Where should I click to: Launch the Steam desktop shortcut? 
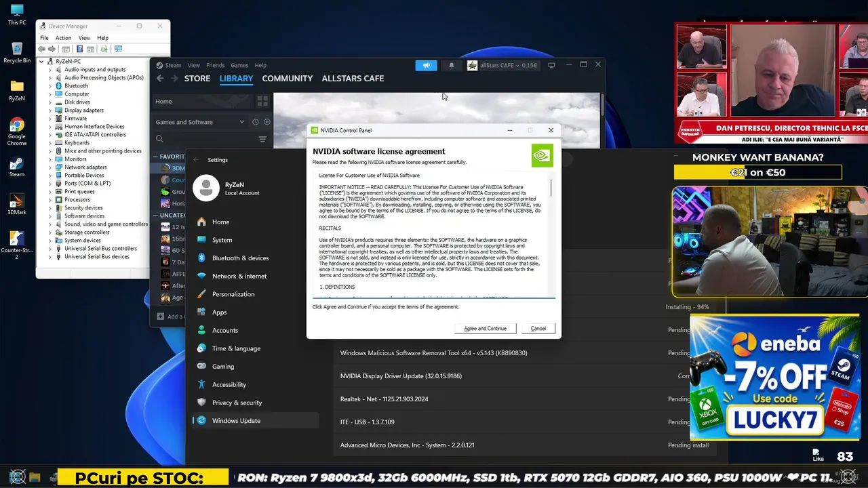(17, 166)
